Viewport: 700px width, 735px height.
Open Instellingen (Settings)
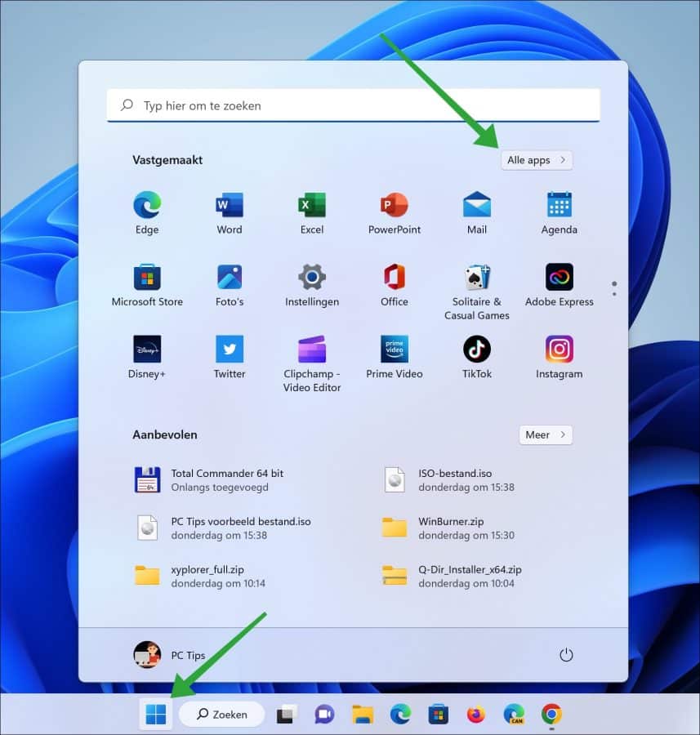(312, 285)
